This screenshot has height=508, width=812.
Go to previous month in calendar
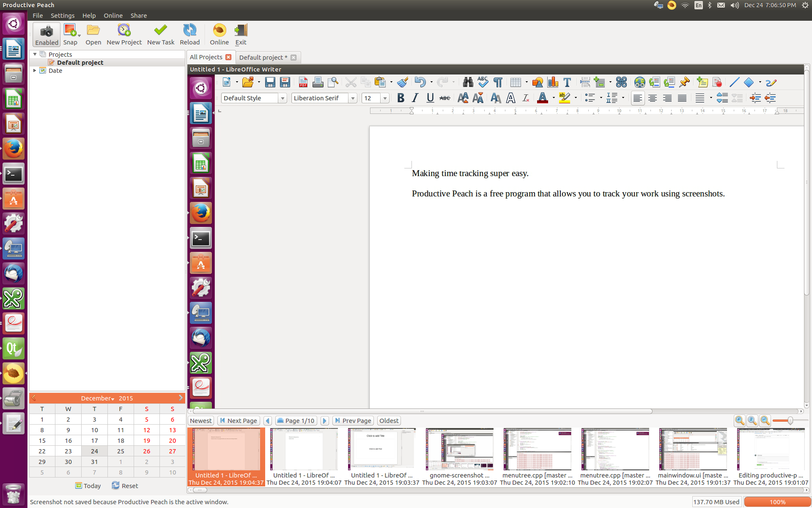pos(34,398)
